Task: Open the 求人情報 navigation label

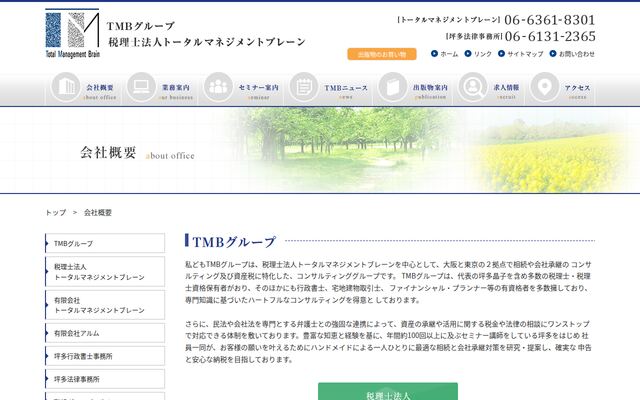Action: 506,87
